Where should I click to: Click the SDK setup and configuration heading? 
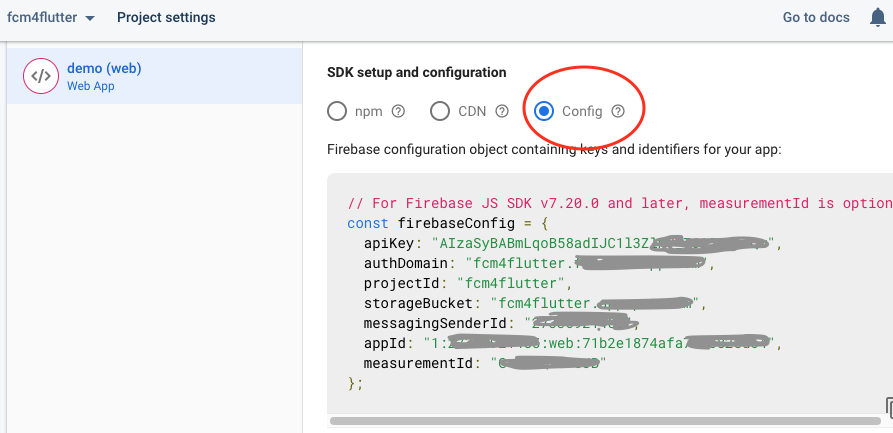(x=417, y=73)
